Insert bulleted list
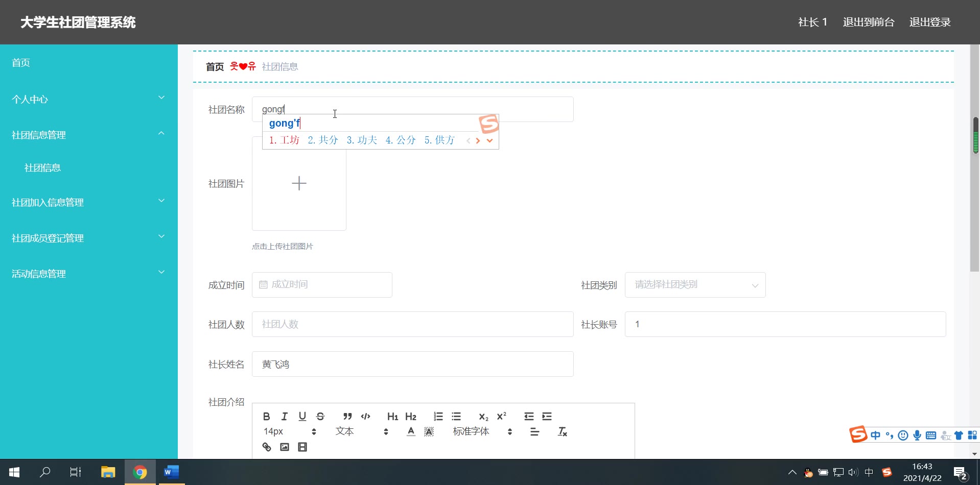This screenshot has width=980, height=485. click(x=456, y=416)
